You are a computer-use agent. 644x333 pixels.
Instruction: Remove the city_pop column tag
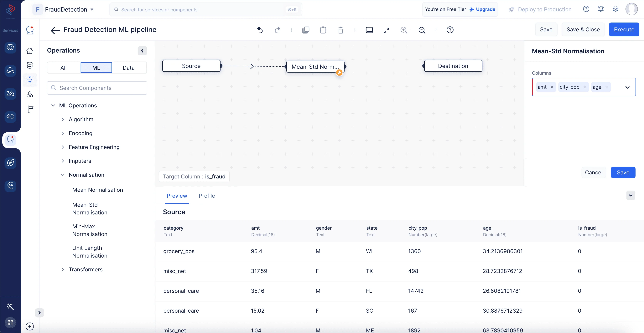coord(584,87)
